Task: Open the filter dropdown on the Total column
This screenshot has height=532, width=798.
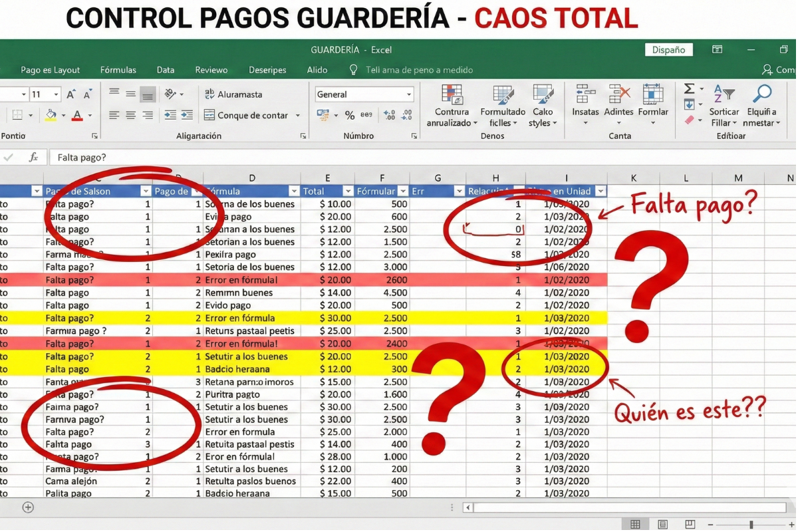Action: 348,191
